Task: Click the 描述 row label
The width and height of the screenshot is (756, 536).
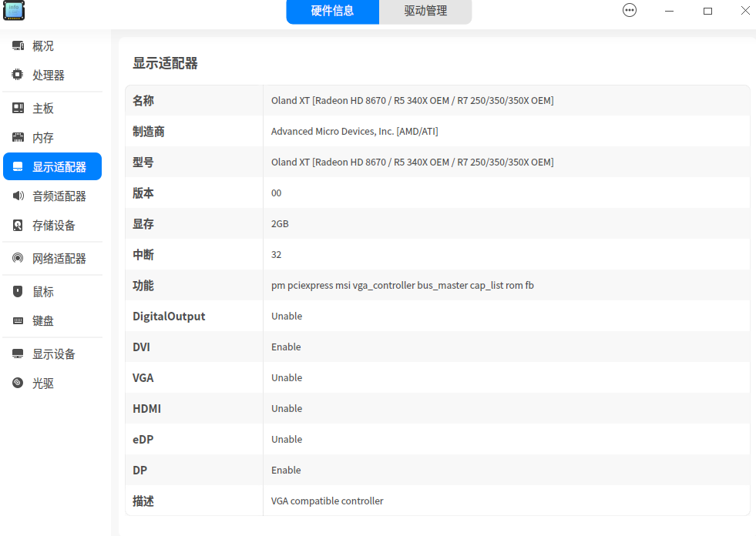Action: point(143,501)
